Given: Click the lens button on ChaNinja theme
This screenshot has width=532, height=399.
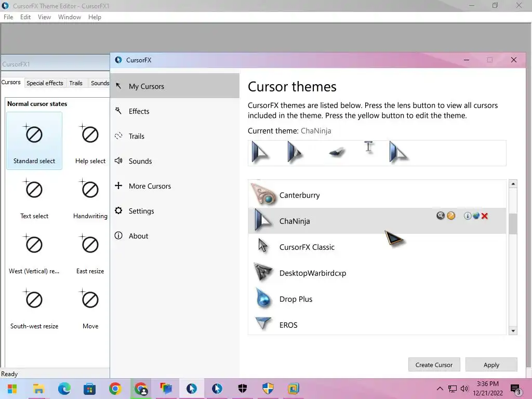Looking at the screenshot, I should 440,216.
